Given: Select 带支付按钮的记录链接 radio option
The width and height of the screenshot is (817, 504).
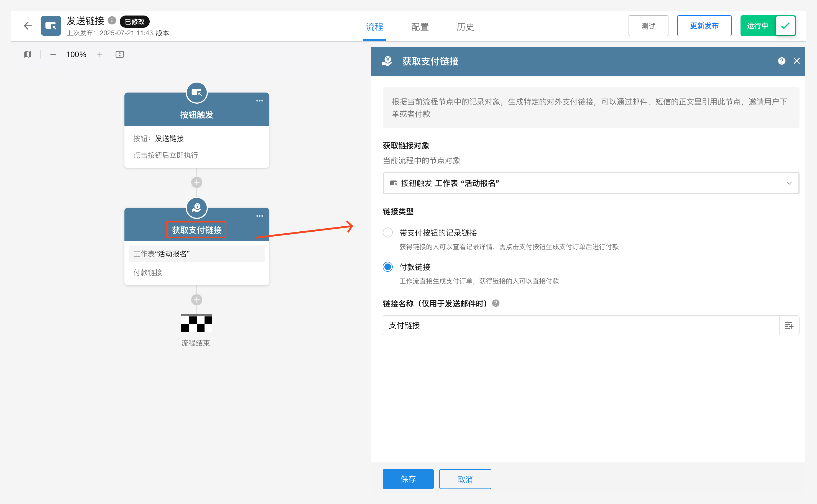Looking at the screenshot, I should point(388,232).
